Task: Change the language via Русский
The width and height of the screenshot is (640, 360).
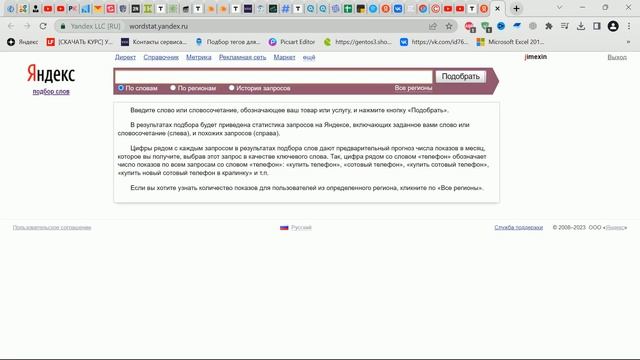Action: coord(301,227)
